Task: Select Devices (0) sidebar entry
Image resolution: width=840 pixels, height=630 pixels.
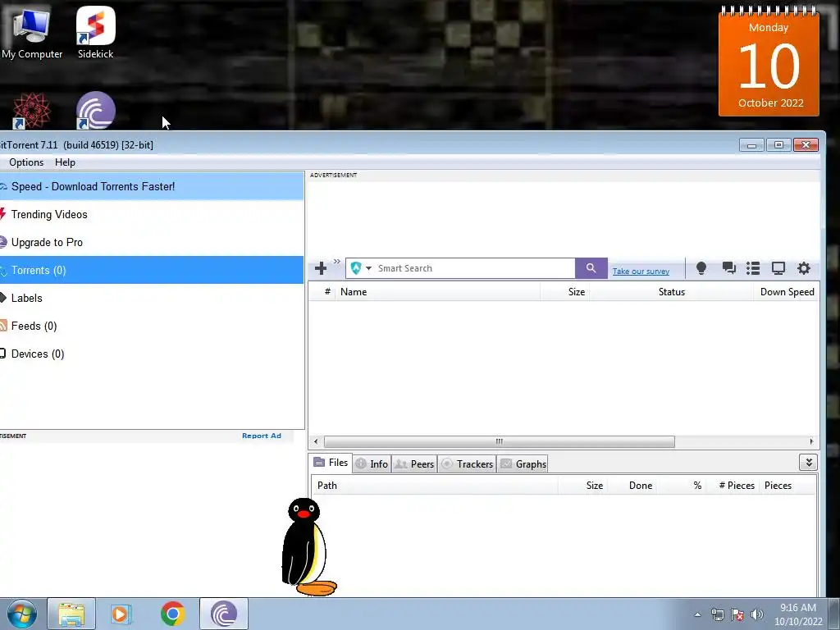Action: (x=152, y=354)
